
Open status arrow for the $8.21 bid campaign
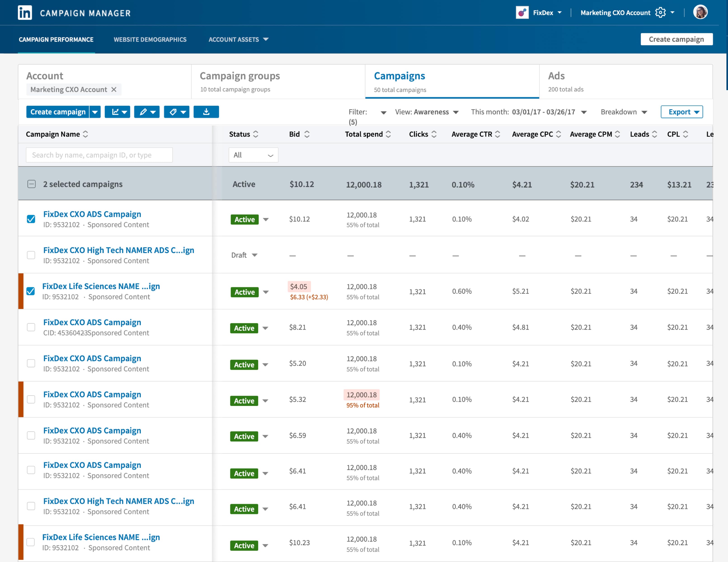point(265,328)
